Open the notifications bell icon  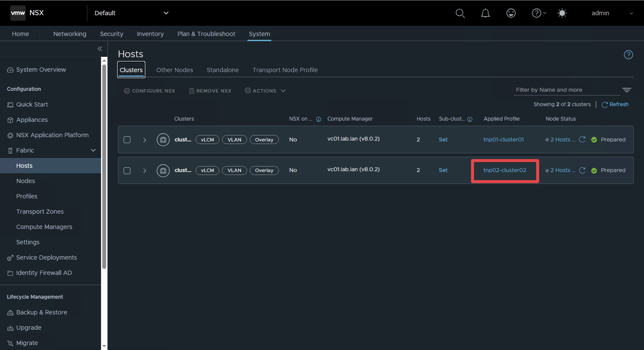[x=486, y=13]
